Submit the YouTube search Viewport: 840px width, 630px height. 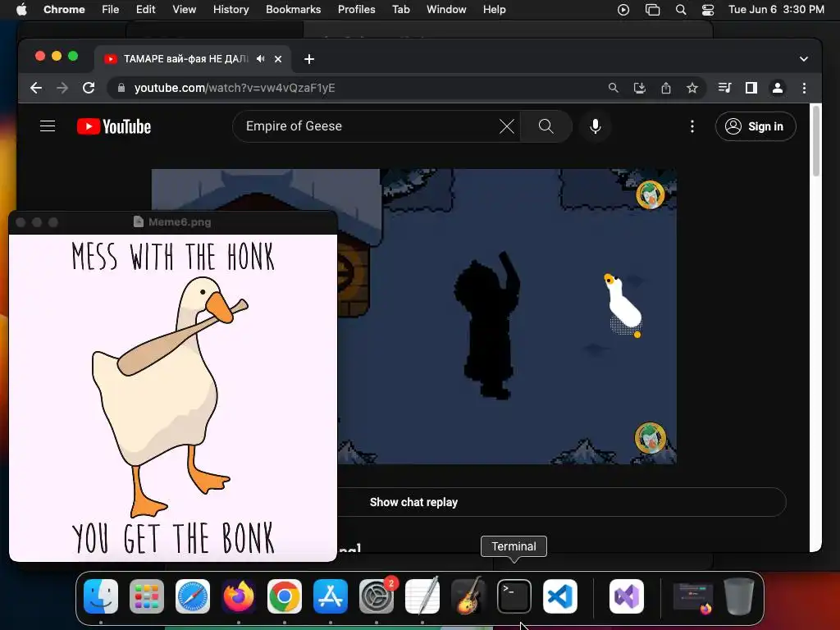click(x=546, y=126)
